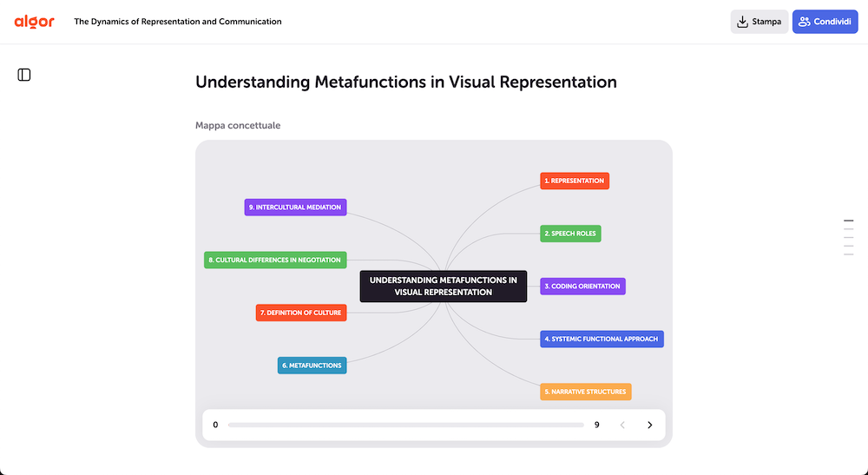Image resolution: width=868 pixels, height=475 pixels.
Task: Select the 8. Cultural Differences in Negotiation node
Action: click(275, 261)
